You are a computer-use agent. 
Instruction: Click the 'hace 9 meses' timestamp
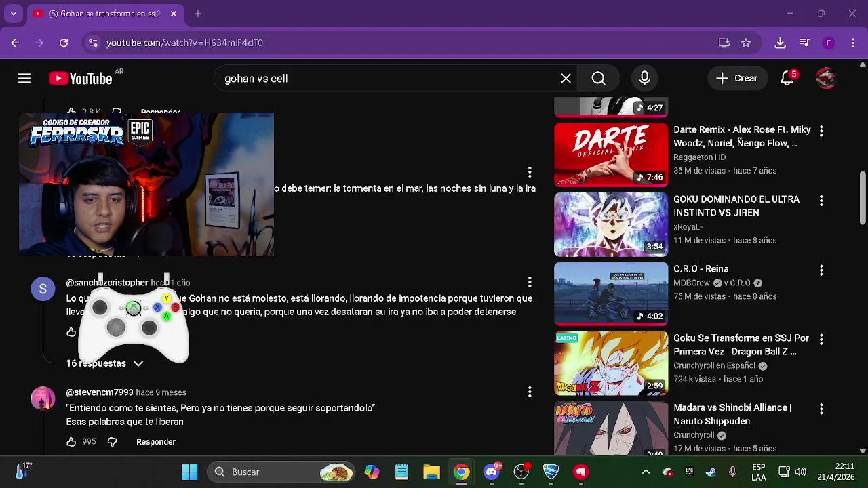click(x=161, y=392)
